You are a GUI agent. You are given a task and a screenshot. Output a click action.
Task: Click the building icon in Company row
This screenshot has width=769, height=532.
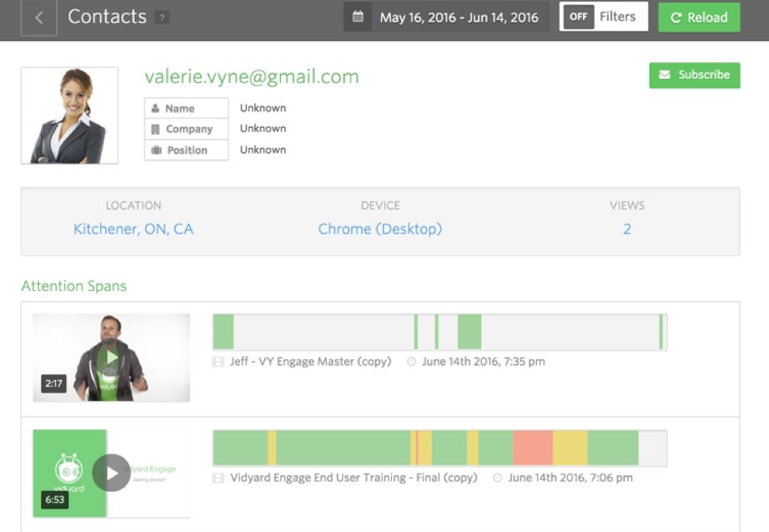click(155, 129)
